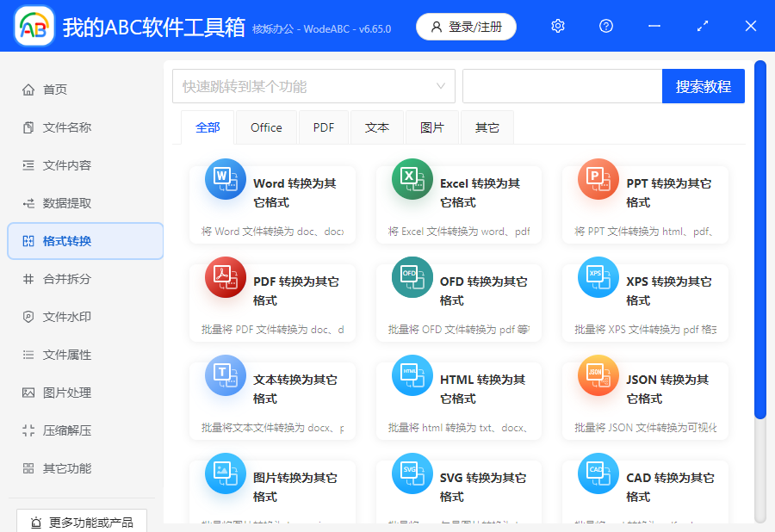
Task: Switch to the 文本 tab
Action: (x=377, y=127)
